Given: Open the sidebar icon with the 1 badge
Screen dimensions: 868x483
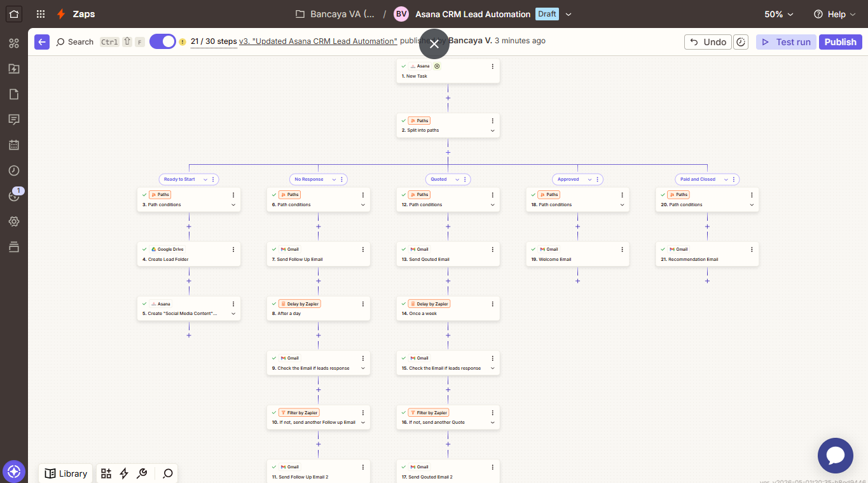Looking at the screenshot, I should [x=15, y=195].
